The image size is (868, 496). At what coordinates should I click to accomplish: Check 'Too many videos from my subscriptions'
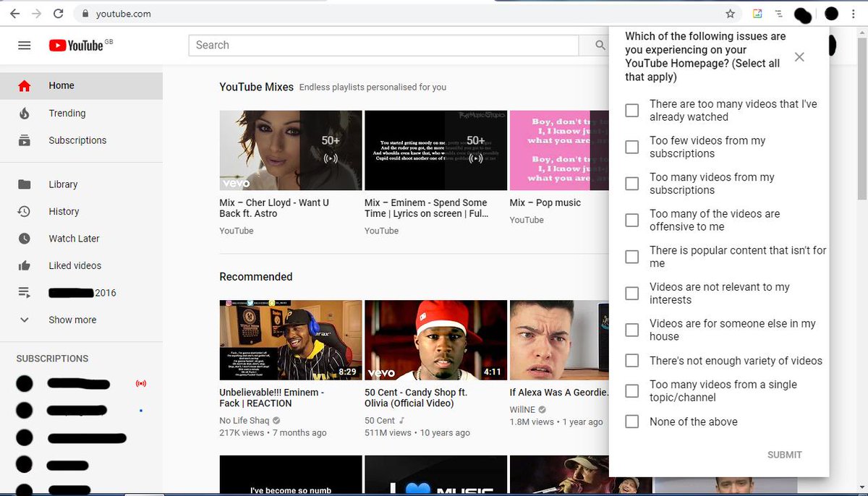pyautogui.click(x=632, y=183)
